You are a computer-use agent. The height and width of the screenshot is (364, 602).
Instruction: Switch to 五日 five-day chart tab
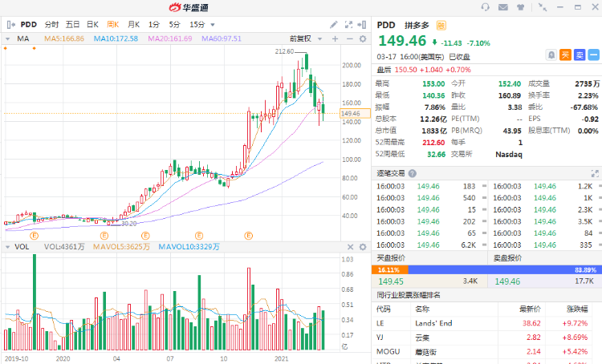point(72,25)
